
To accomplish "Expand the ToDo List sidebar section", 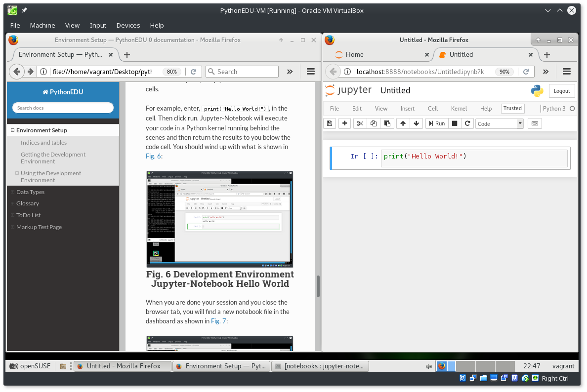I will click(12, 215).
